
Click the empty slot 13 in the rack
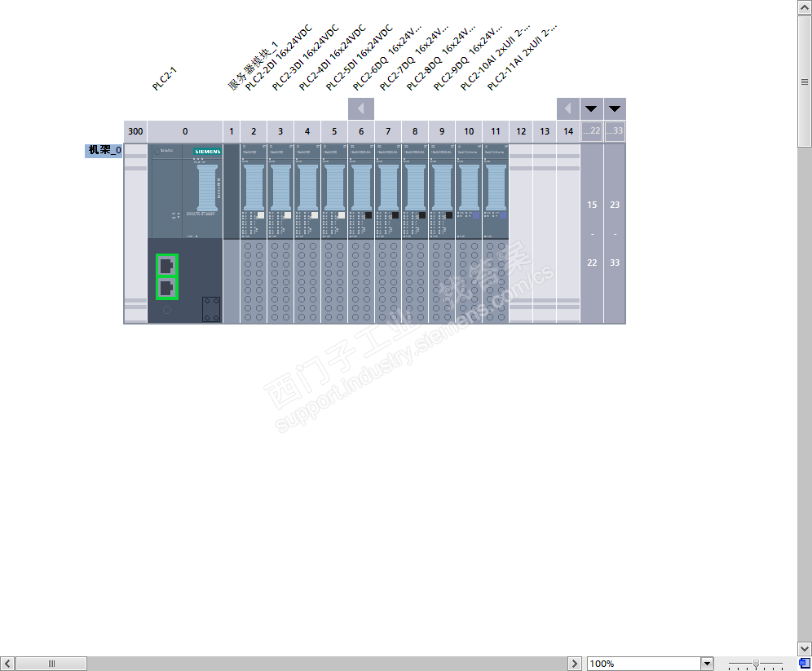pyautogui.click(x=545, y=233)
